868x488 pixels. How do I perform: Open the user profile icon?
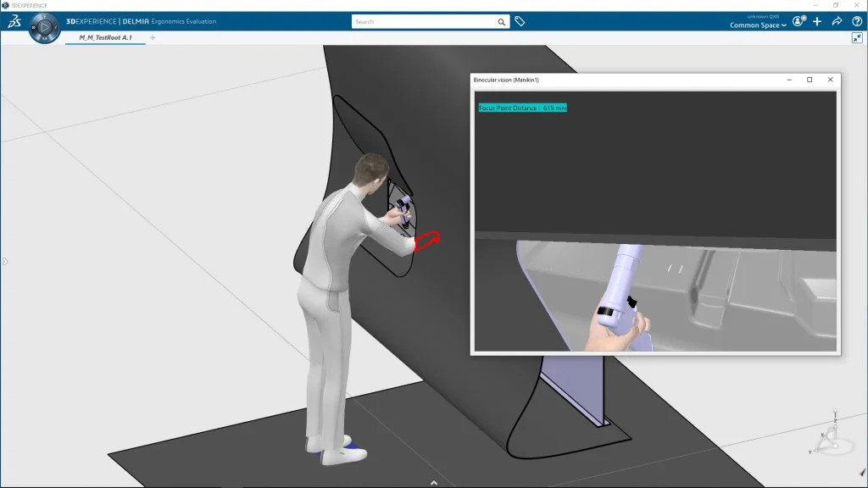(x=798, y=21)
